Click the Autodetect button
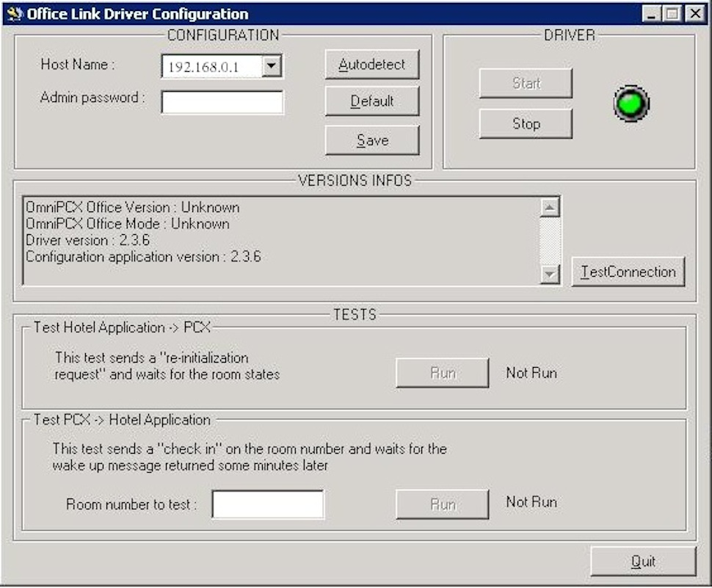Screen dimensions: 712x588 372,65
